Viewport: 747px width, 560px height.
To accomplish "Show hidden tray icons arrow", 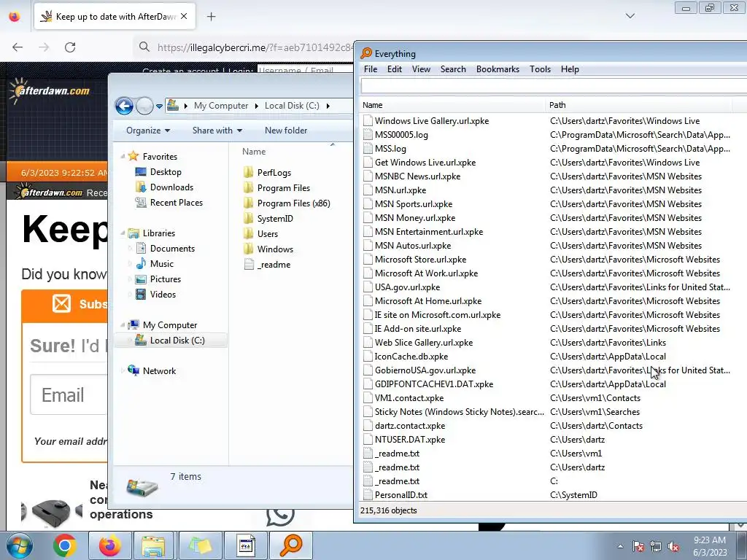I will click(620, 547).
